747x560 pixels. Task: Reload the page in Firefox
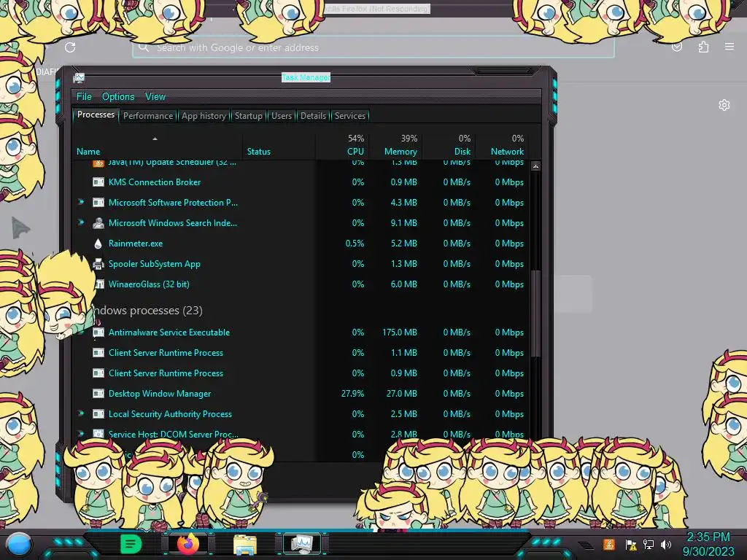[70, 47]
